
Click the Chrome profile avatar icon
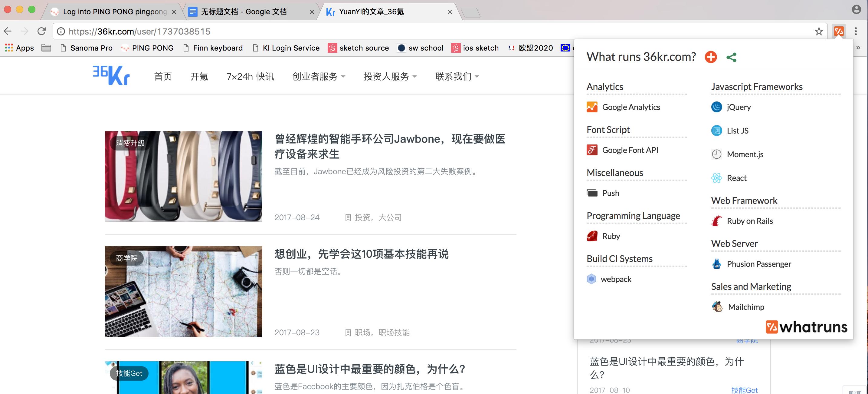tap(856, 9)
